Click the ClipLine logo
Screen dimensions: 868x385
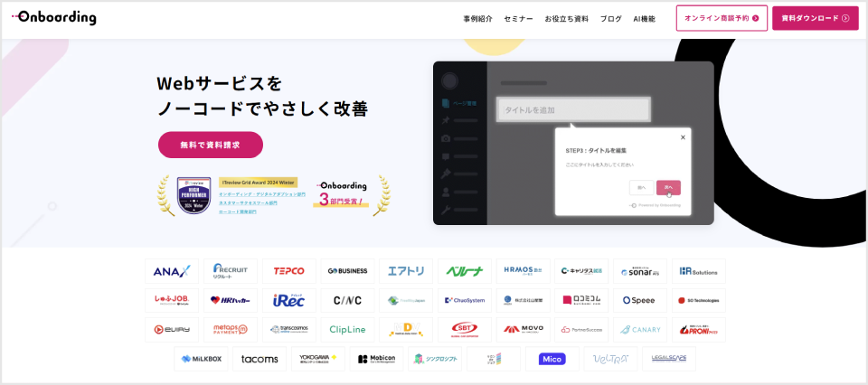[347, 330]
